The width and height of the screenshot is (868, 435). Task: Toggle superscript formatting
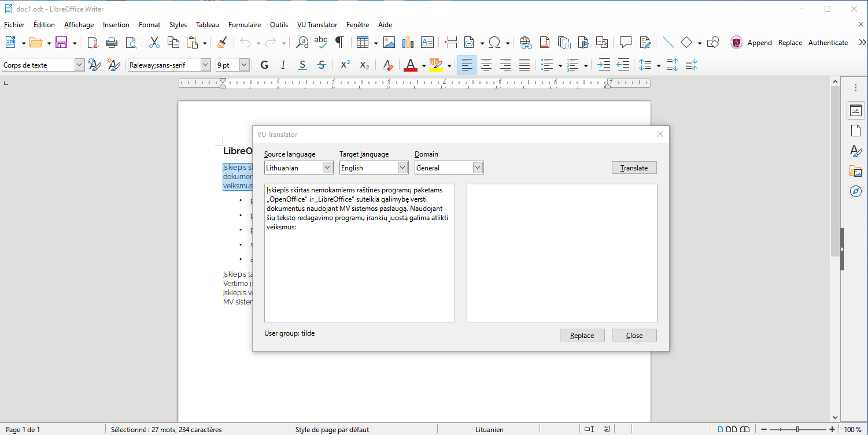point(345,65)
